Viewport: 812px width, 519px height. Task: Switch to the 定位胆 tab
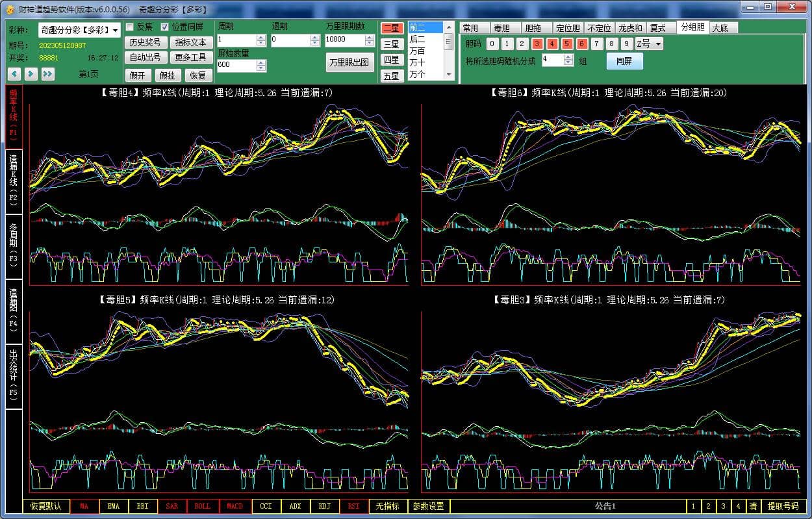tap(567, 28)
